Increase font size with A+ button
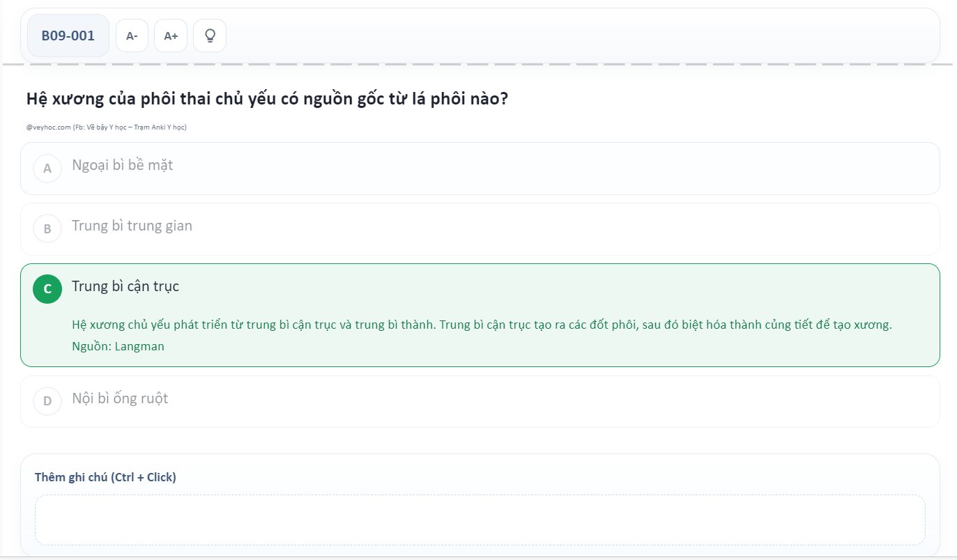957x560 pixels. click(171, 36)
